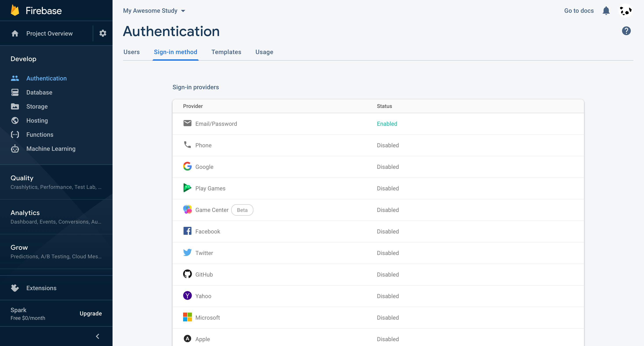Click the Upgrade plan button
Image resolution: width=644 pixels, height=346 pixels.
point(91,313)
